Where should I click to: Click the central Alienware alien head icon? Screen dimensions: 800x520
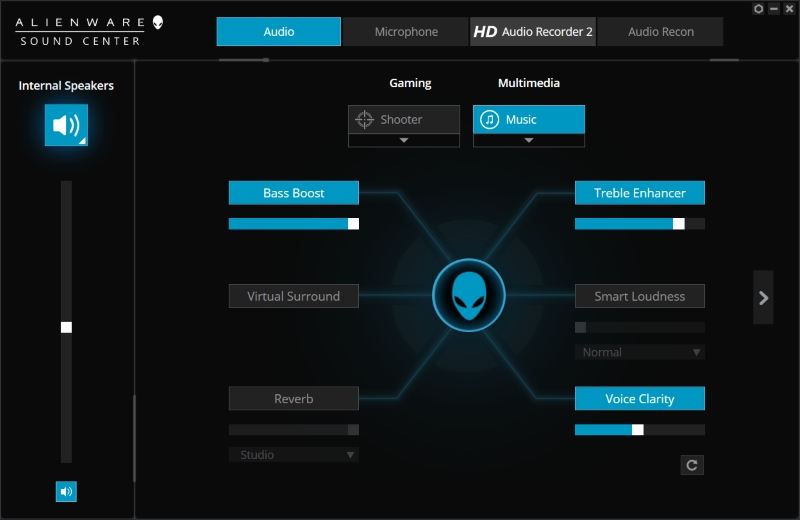click(x=467, y=297)
